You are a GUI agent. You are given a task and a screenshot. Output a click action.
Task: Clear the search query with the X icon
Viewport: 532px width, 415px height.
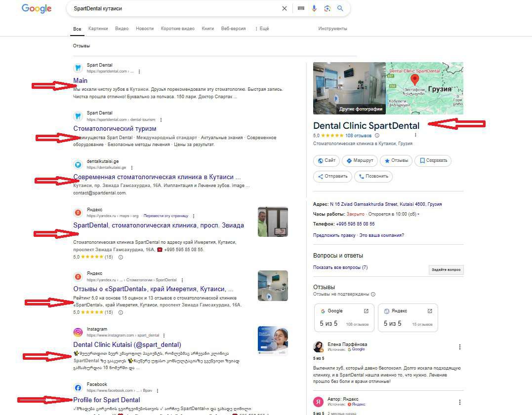tap(285, 8)
